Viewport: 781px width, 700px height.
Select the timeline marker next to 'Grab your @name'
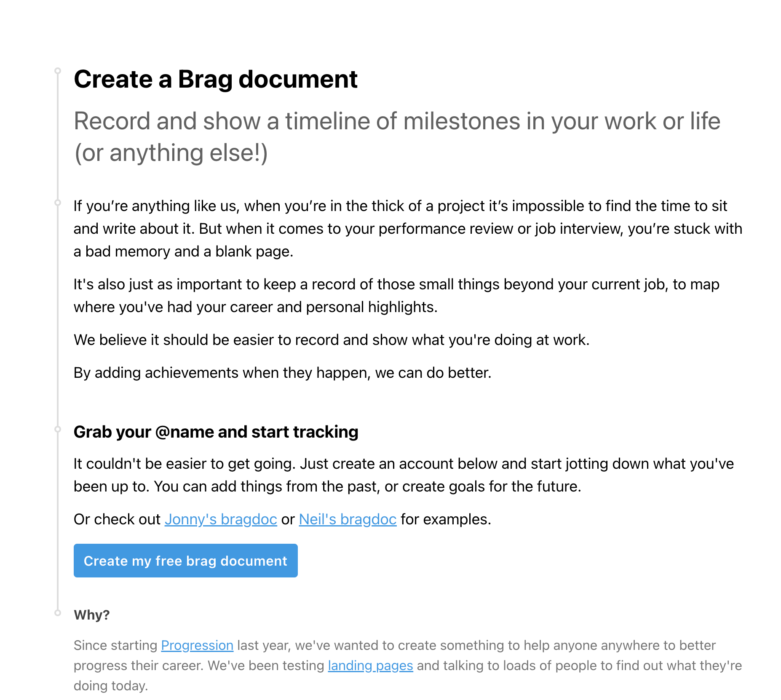pos(58,430)
